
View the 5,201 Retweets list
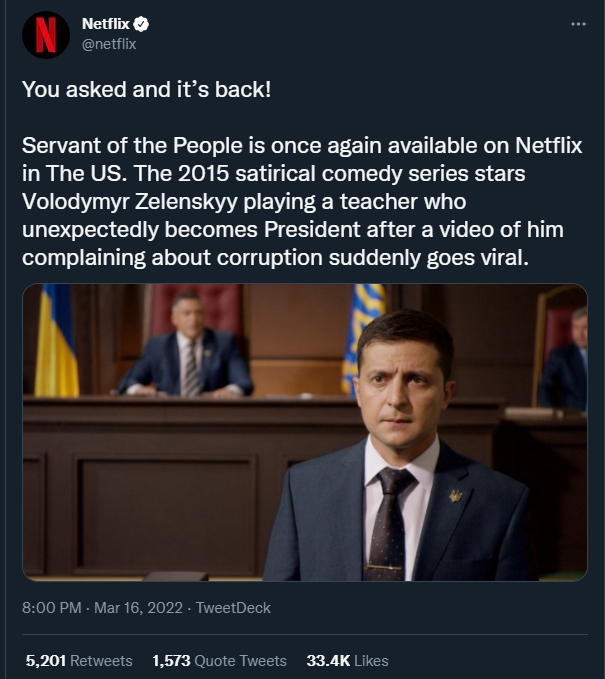(79, 661)
